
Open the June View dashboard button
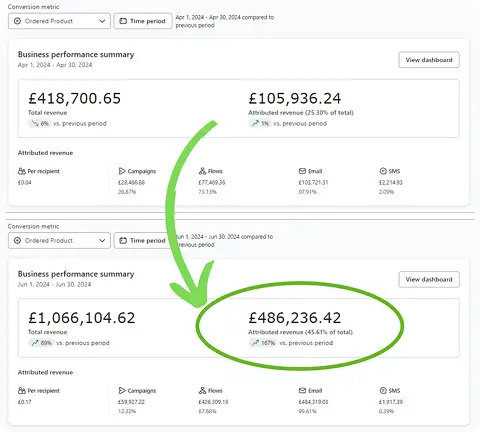point(429,279)
